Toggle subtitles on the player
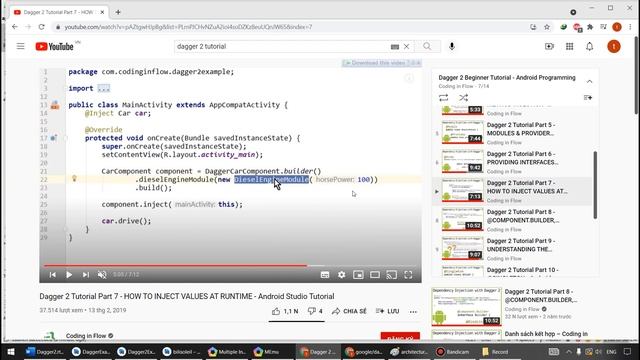This screenshot has width=640, height=360. [325, 275]
